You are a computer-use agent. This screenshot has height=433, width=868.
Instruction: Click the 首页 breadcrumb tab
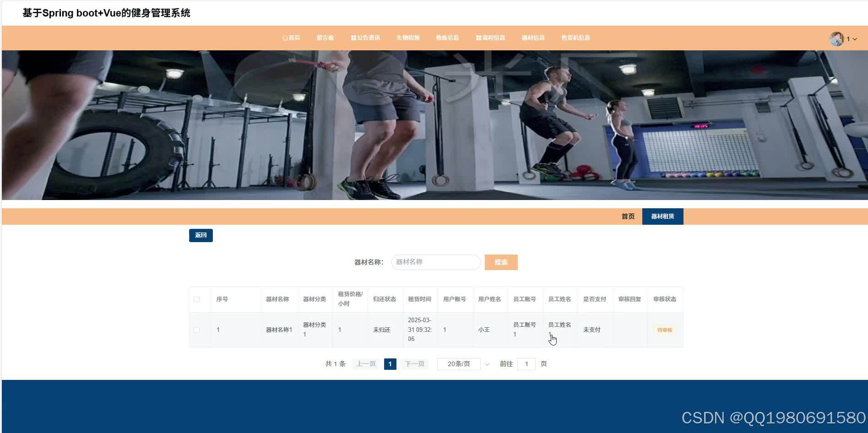pos(628,216)
